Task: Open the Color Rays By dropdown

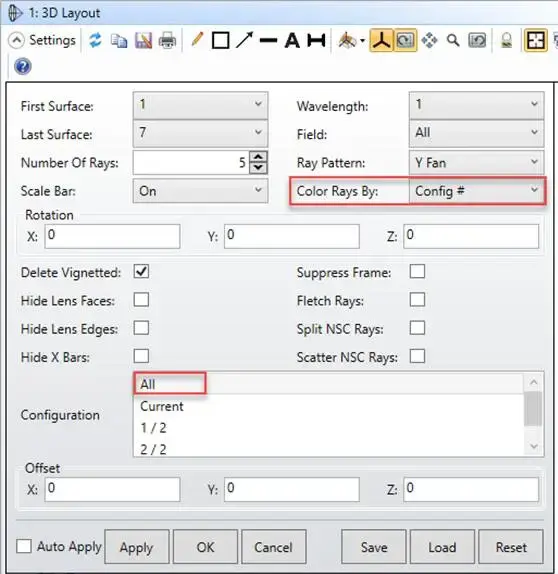Action: 476,191
